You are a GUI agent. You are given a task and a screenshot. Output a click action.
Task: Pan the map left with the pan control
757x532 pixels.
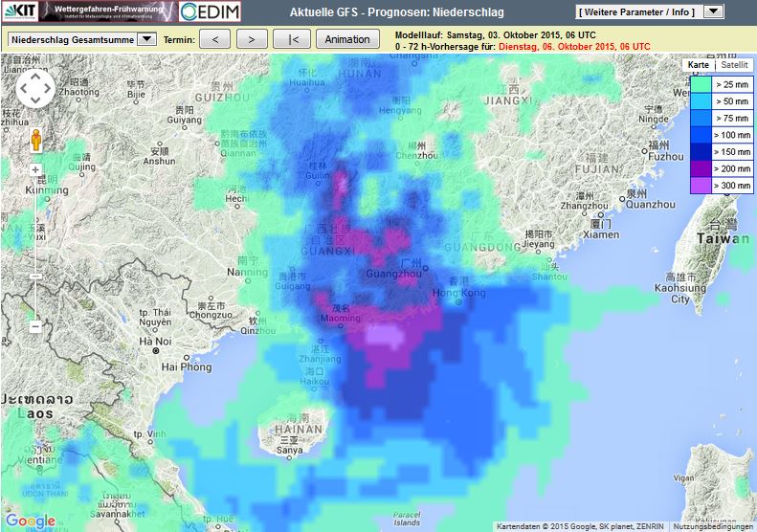click(x=23, y=88)
